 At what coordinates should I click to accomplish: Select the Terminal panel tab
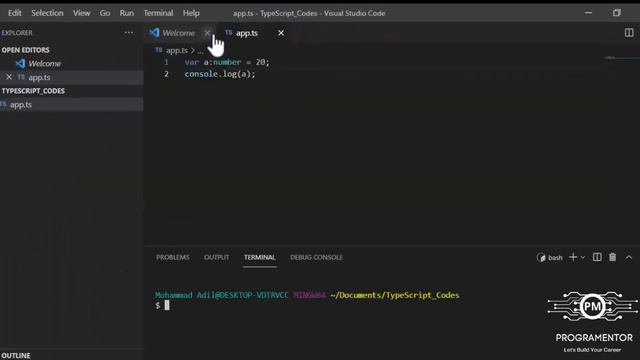click(260, 257)
